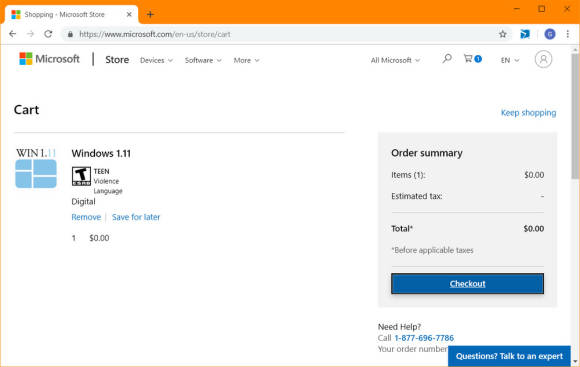Viewport: 580px width, 367px height.
Task: Open the EN language dropdown
Action: [510, 60]
